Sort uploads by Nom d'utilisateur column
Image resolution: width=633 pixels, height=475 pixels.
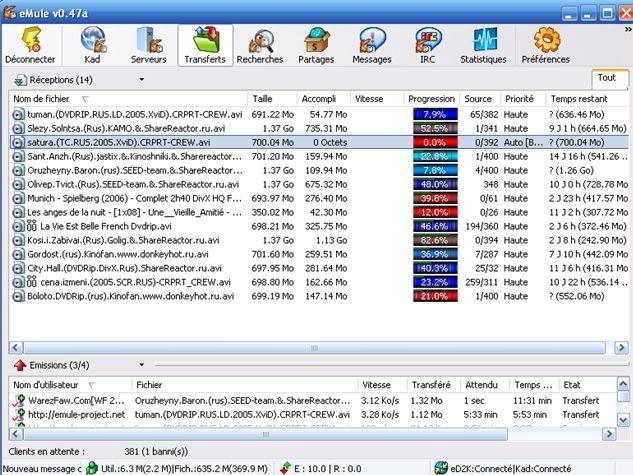click(71, 385)
